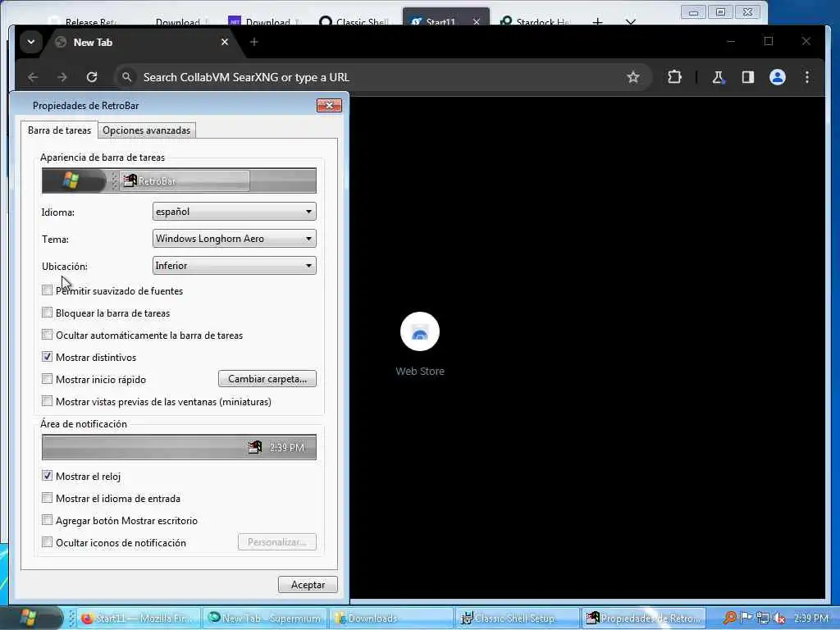Close the New Tab tab
Image resolution: width=840 pixels, height=630 pixels.
click(225, 42)
